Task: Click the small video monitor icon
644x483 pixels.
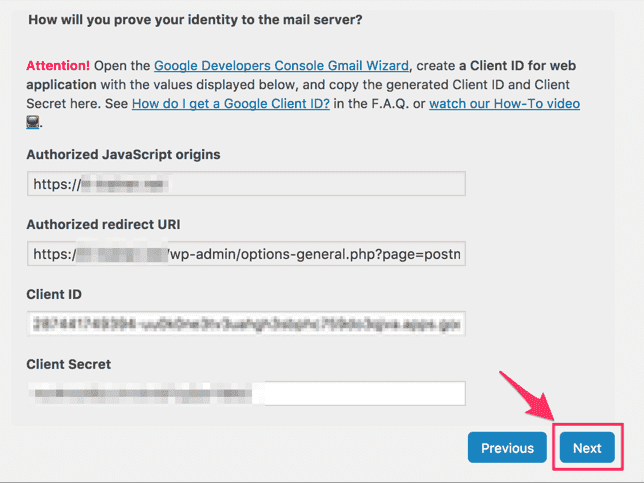Action: (x=33, y=122)
